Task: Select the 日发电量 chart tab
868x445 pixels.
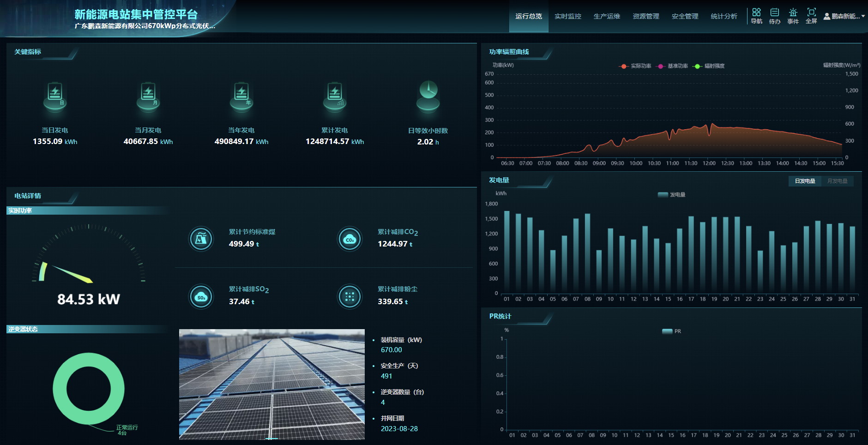Action: (805, 181)
